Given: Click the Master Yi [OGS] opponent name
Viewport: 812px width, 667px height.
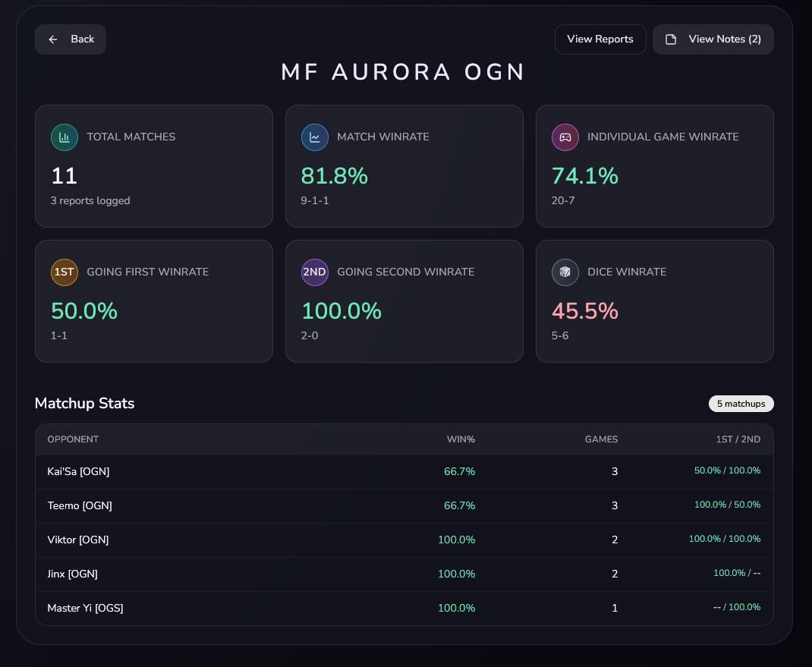Looking at the screenshot, I should pyautogui.click(x=85, y=608).
